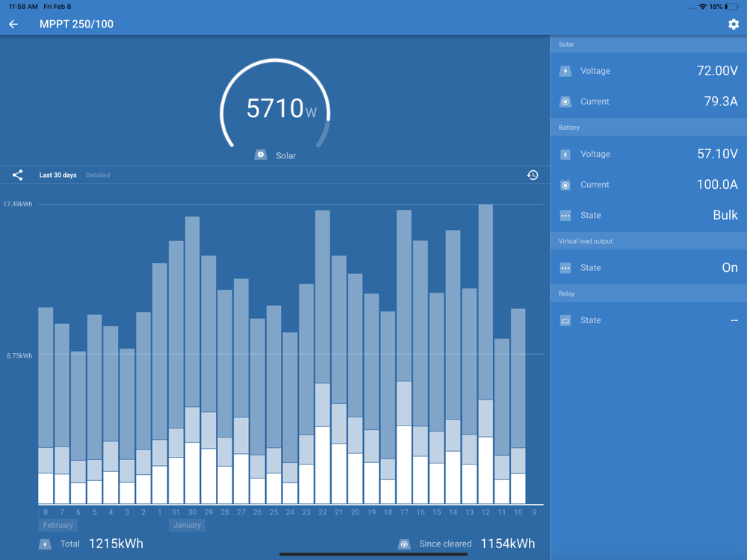Viewport: 747px width, 560px height.
Task: Tap the solar panel icon under the gauge
Action: tap(261, 155)
